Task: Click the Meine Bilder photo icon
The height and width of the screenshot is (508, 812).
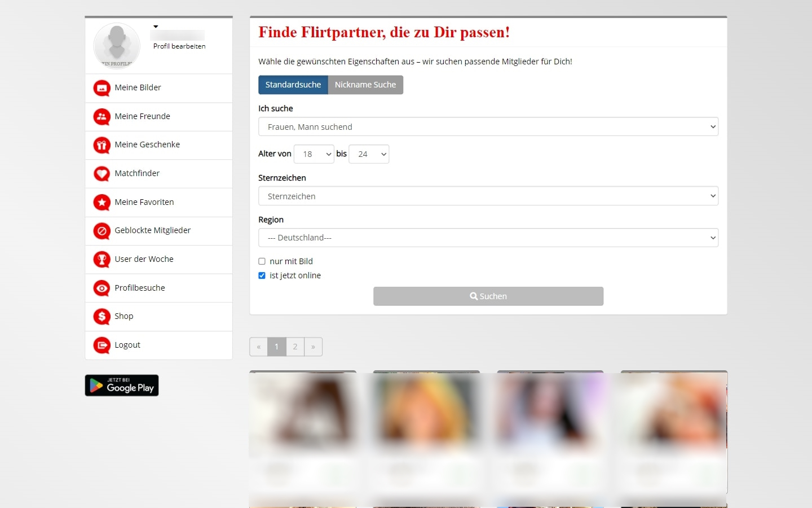Action: click(x=101, y=88)
